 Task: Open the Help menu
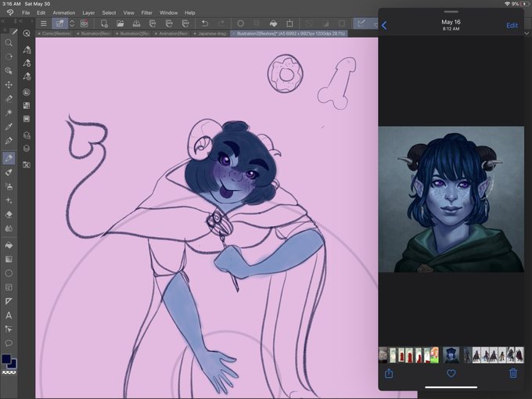(x=189, y=13)
